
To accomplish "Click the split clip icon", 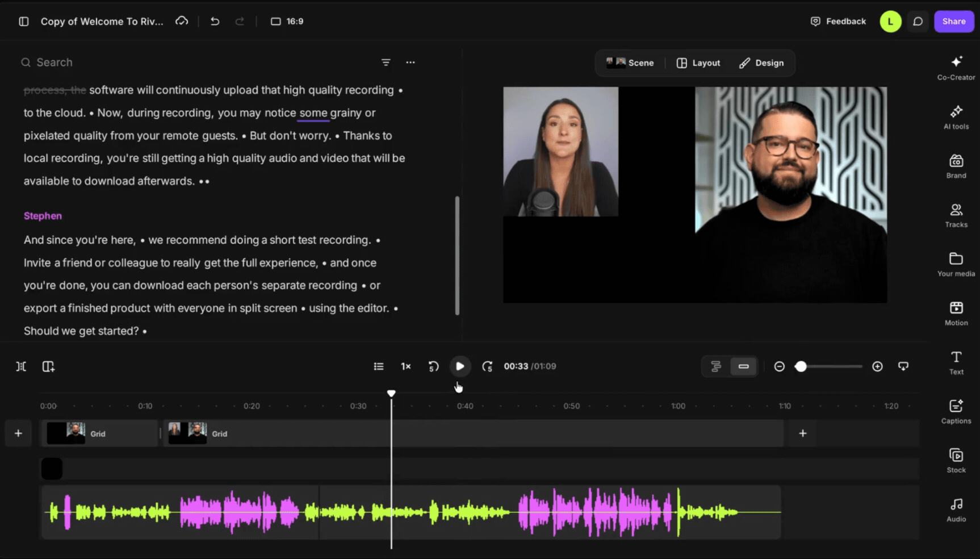I will click(21, 366).
